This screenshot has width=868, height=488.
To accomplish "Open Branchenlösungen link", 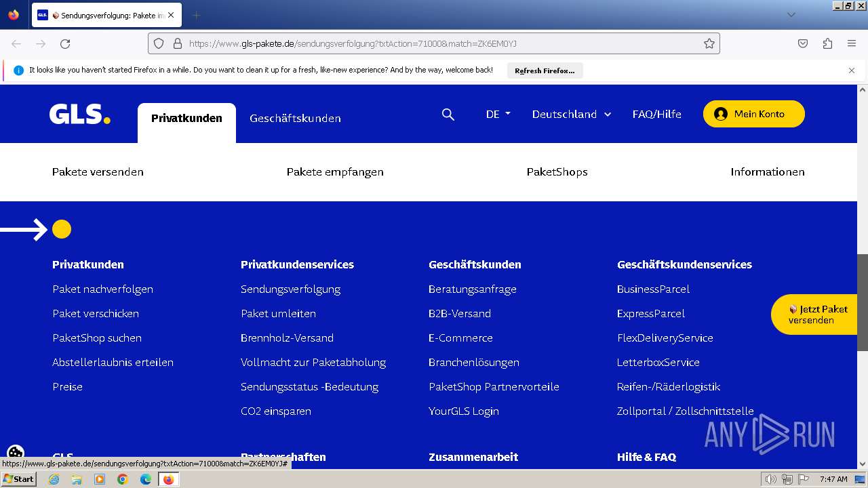I will tap(474, 363).
